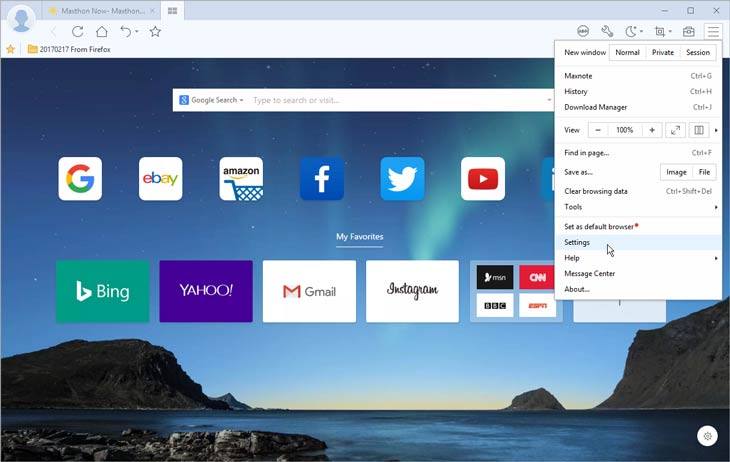730x462 pixels.
Task: Select Maxnote from the menu
Action: point(638,76)
